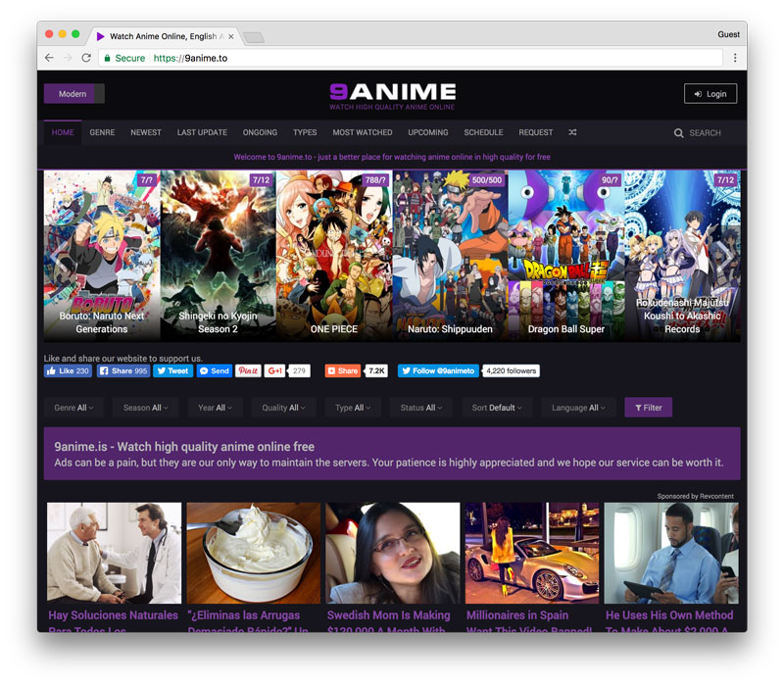Open the UPCOMING menu item

[x=428, y=132]
